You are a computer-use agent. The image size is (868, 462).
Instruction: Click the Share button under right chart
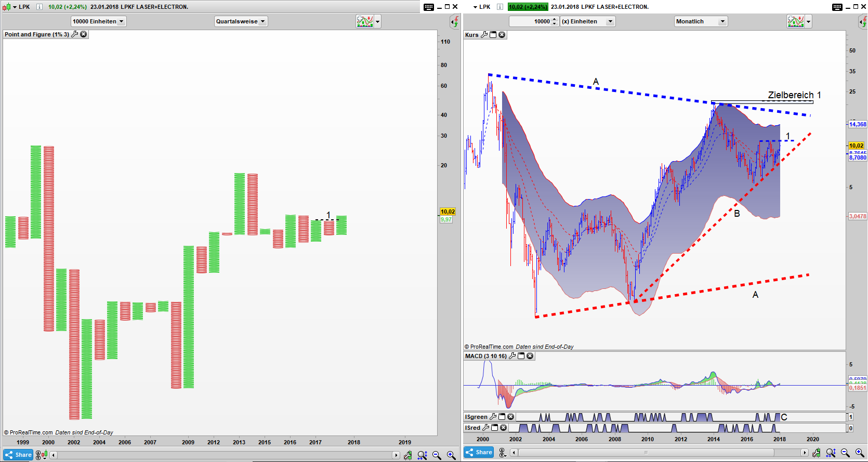[x=479, y=452]
